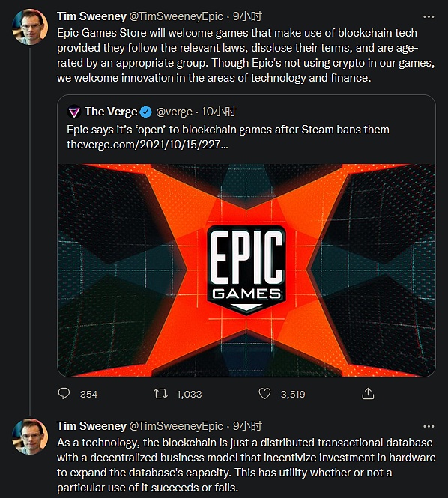Open the 9小时 timestamp on first tweet

(x=247, y=16)
